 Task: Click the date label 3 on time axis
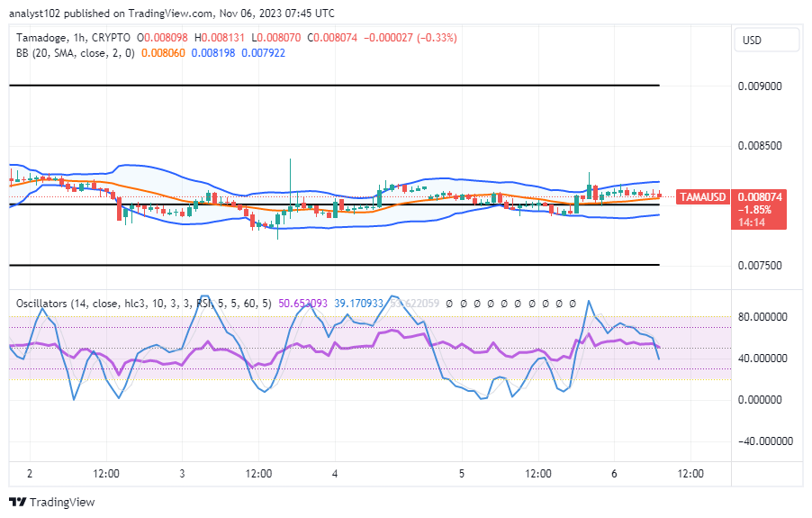coord(182,474)
